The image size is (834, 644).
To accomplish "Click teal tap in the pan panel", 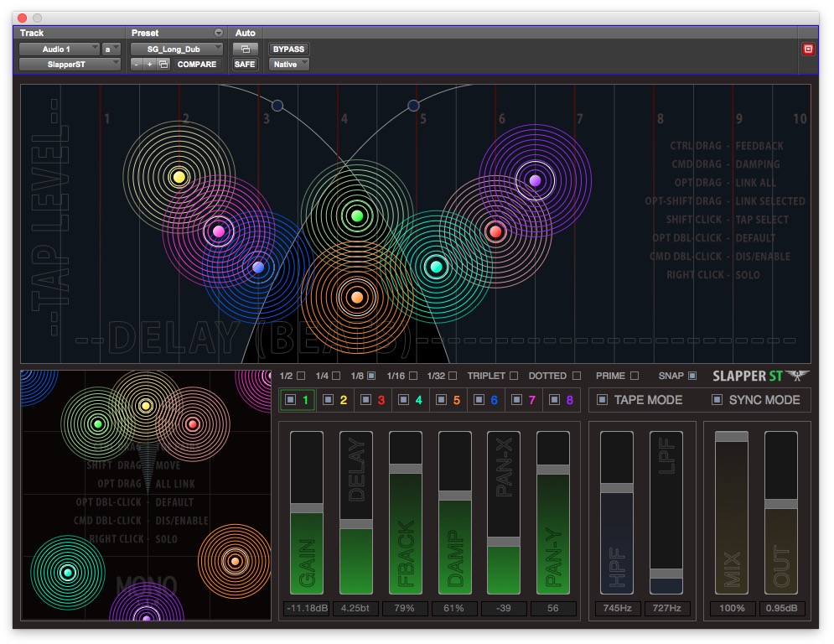I will coord(68,573).
